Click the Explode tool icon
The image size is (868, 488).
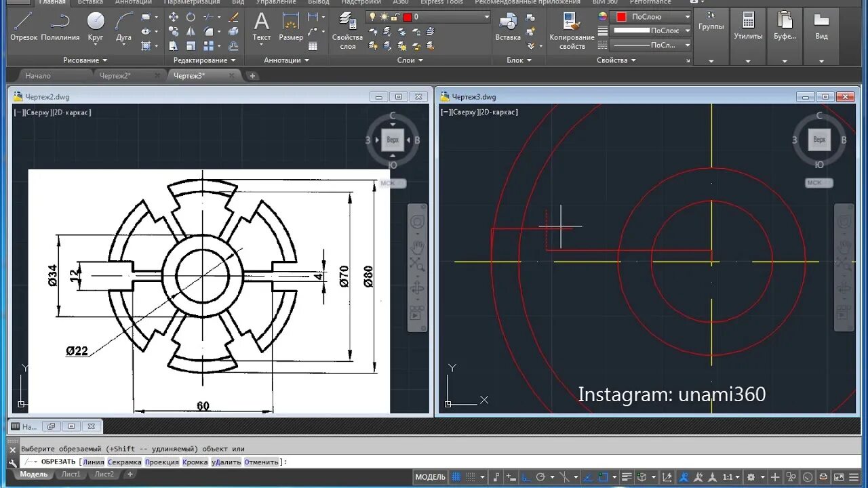click(x=233, y=31)
